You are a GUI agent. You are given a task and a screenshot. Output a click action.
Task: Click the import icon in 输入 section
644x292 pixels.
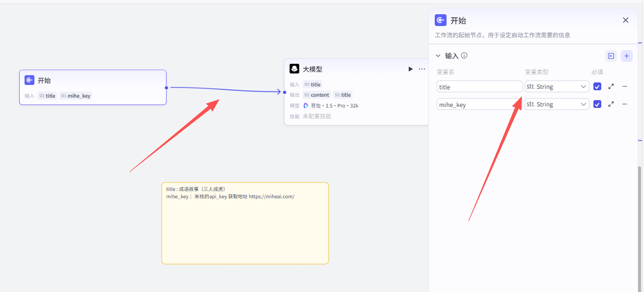(x=611, y=56)
